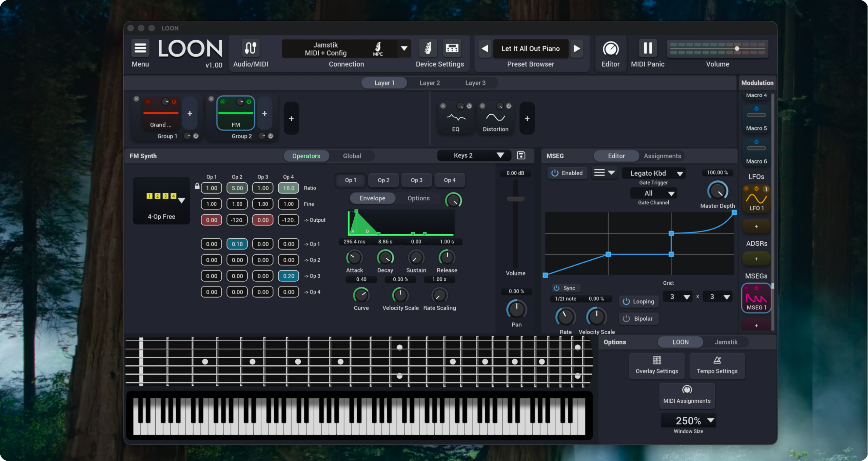
Task: Enable MSEG Bipolar mode
Action: (638, 319)
